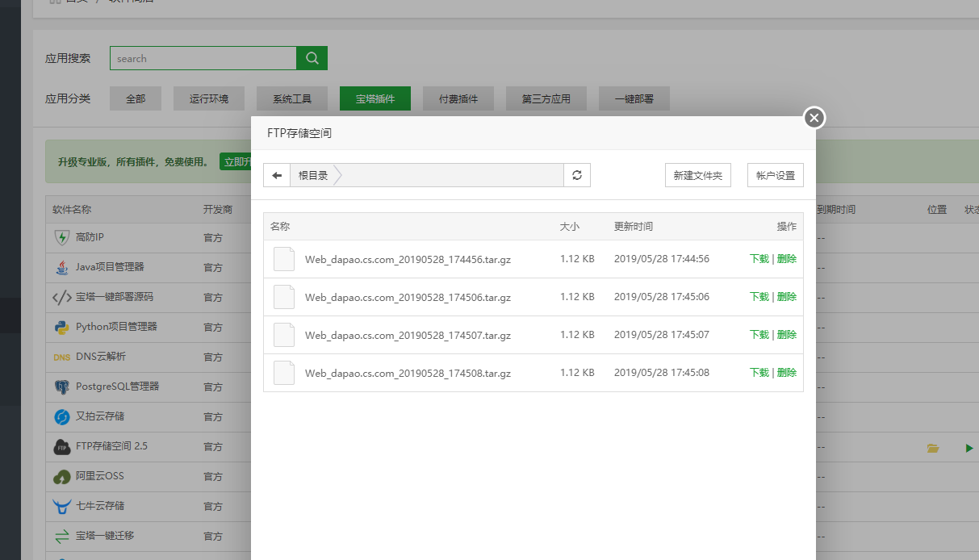Screen dimensions: 979x560
Task: Click the FTP存储空间 2.5 plugin name
Action: pyautogui.click(x=111, y=446)
